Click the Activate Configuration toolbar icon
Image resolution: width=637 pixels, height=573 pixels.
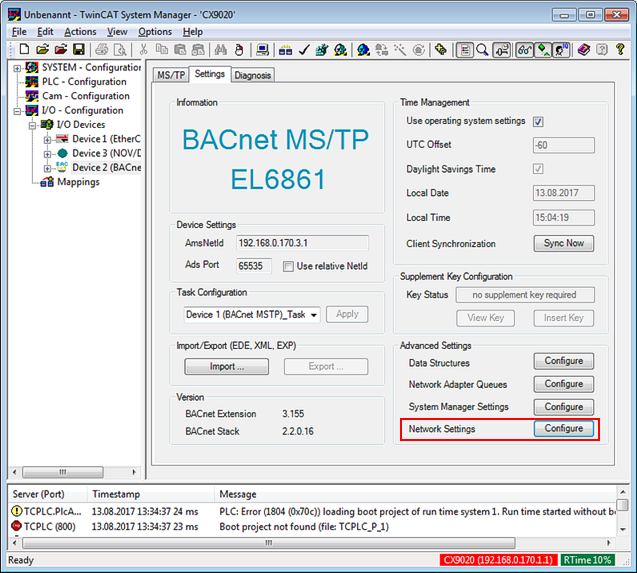click(322, 50)
